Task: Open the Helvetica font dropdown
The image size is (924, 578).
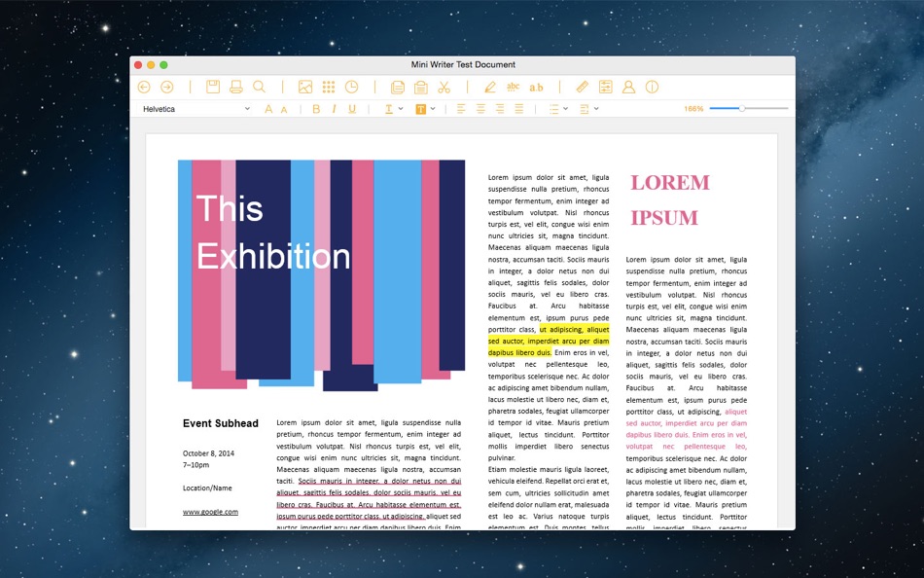Action: coord(193,108)
